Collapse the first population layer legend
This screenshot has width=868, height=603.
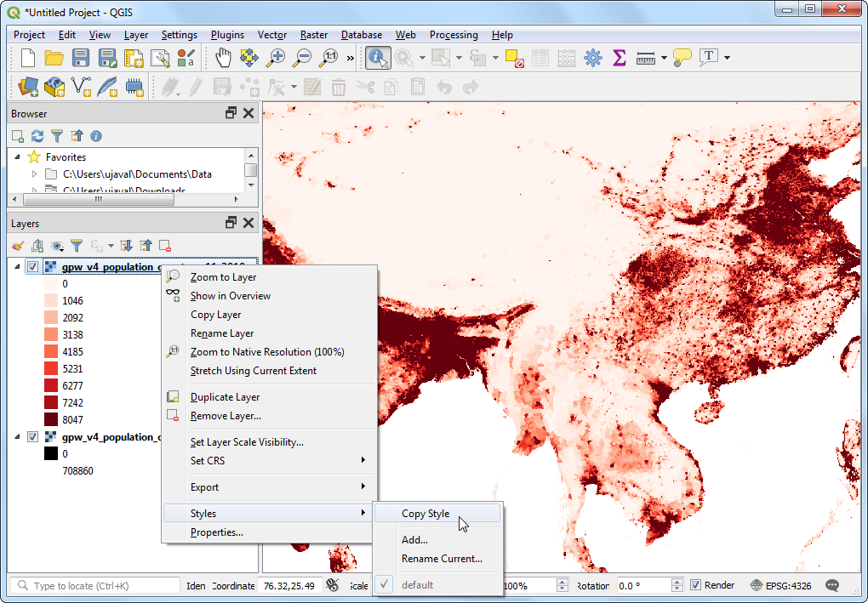[18, 267]
